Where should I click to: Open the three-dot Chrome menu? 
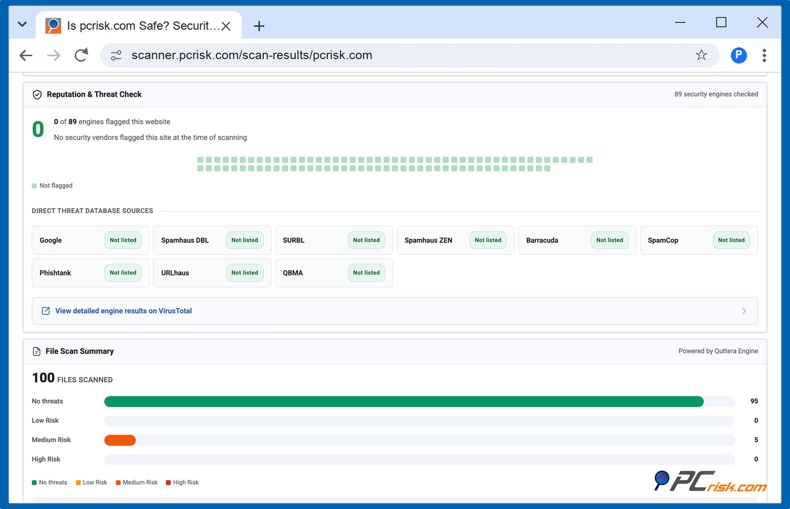(764, 55)
